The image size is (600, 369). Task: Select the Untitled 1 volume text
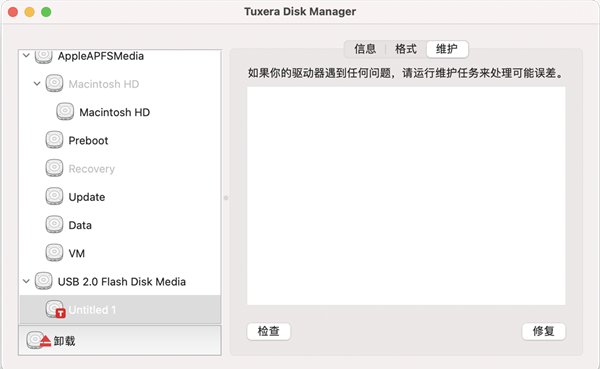[92, 310]
